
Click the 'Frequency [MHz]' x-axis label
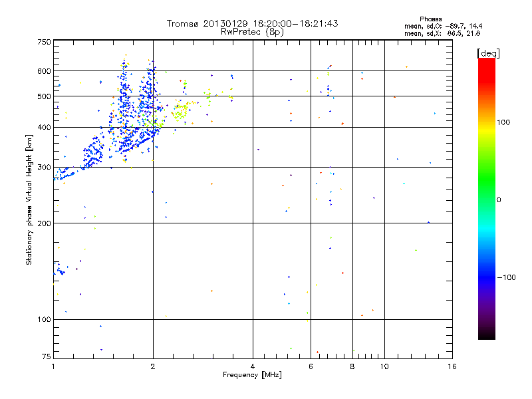coord(252,375)
